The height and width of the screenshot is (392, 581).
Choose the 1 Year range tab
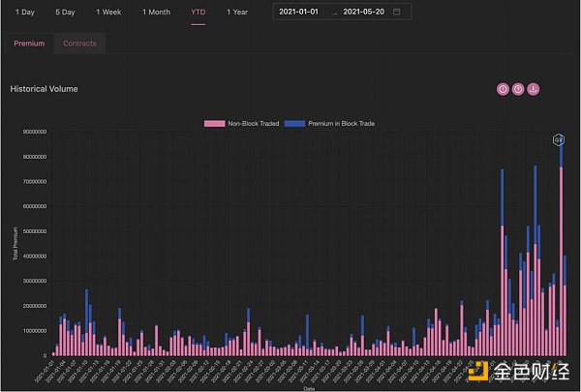coord(237,12)
